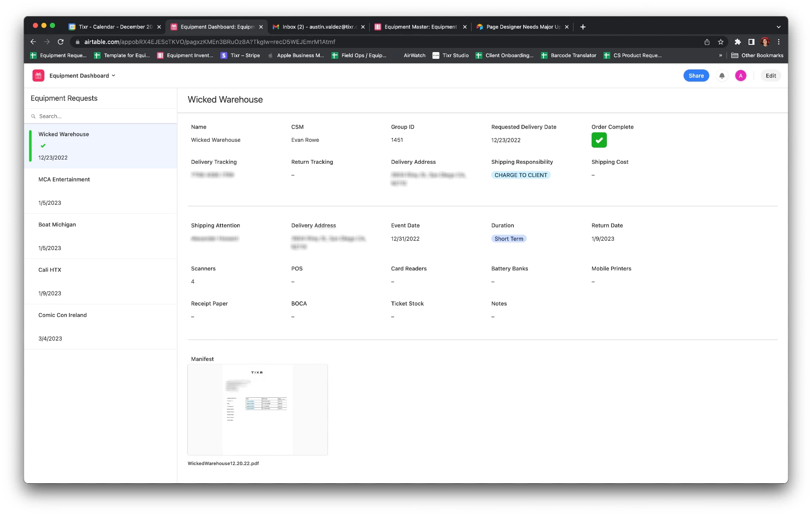812x515 pixels.
Task: Click the Search requests field
Action: 101,116
